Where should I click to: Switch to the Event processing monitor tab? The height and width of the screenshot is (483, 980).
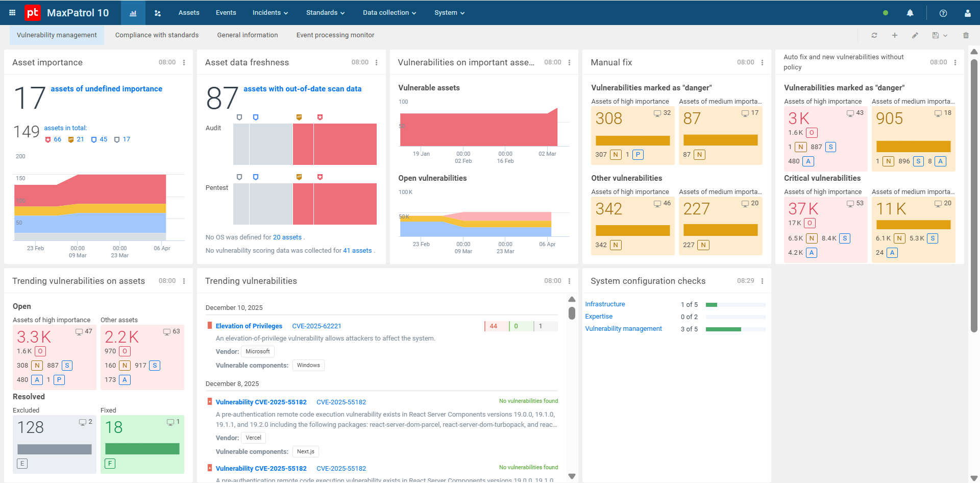(x=335, y=35)
